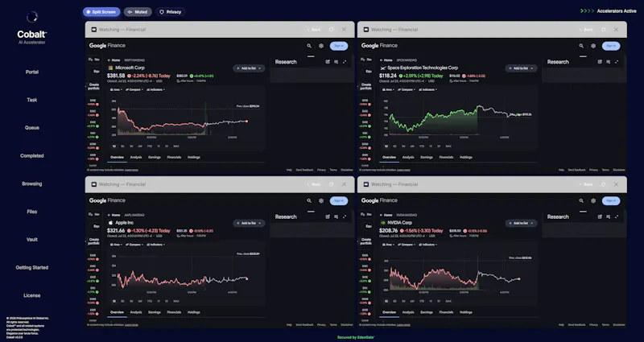Viewport: 644px width, 342px height.
Task: Open search in the Apple Inc panel
Action: tap(309, 200)
